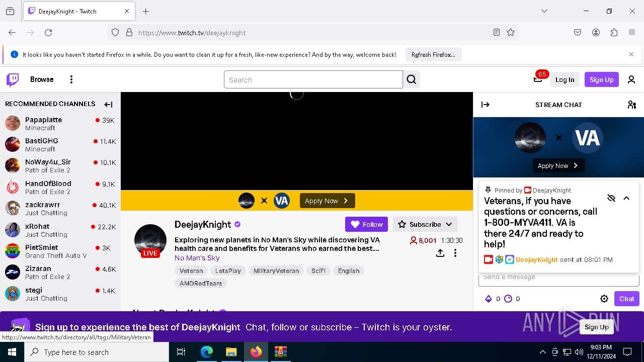The width and height of the screenshot is (644, 362).
Task: Hide the pinned chat message
Action: [611, 198]
